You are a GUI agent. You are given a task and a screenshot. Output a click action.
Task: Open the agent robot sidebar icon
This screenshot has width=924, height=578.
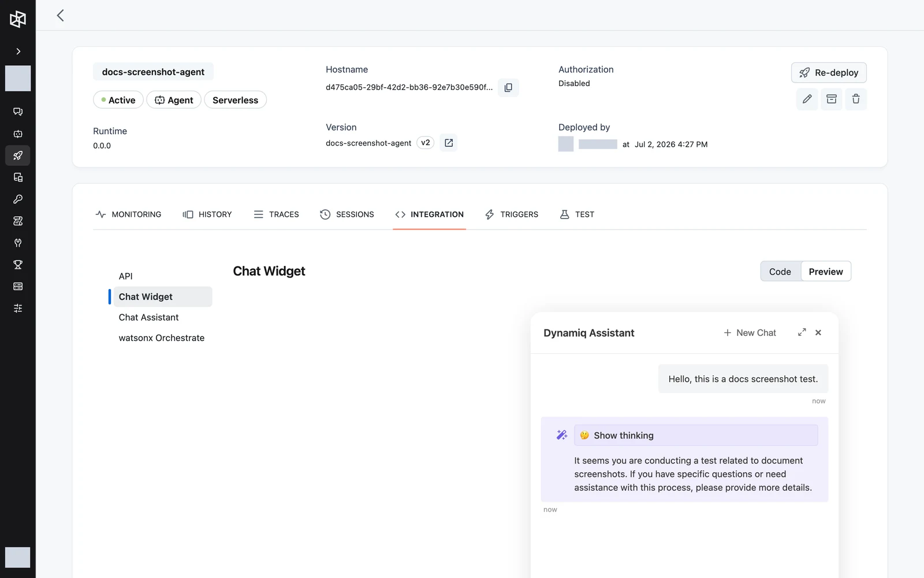[18, 134]
